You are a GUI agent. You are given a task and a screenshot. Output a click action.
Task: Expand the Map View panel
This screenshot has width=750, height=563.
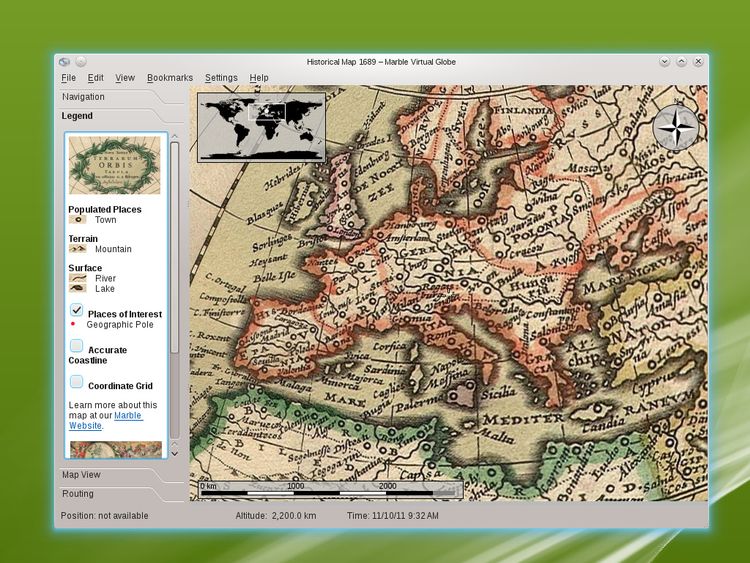[81, 474]
